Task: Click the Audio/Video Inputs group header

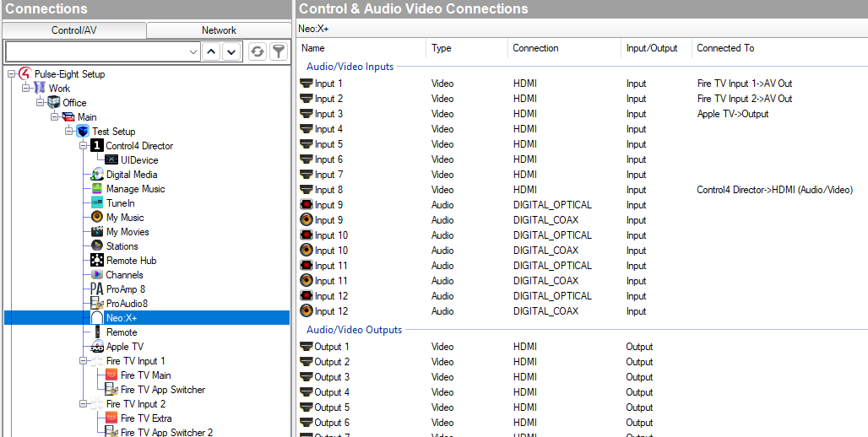Action: click(350, 67)
